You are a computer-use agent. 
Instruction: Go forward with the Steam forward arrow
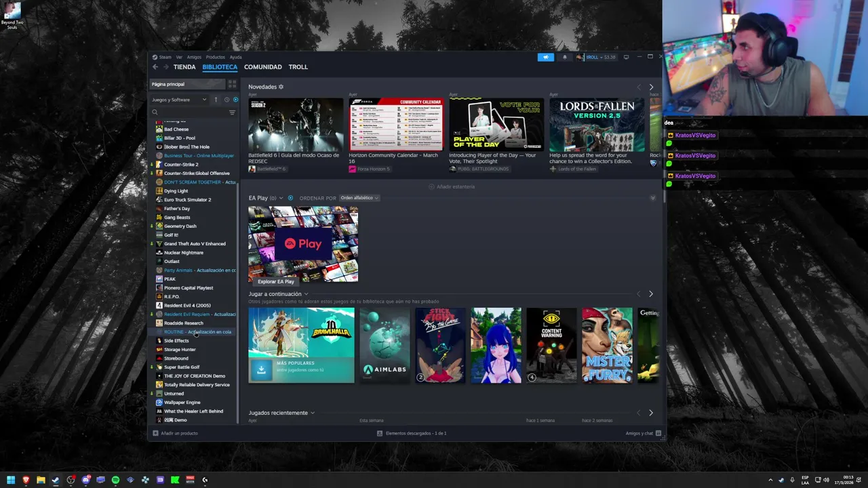pos(165,67)
